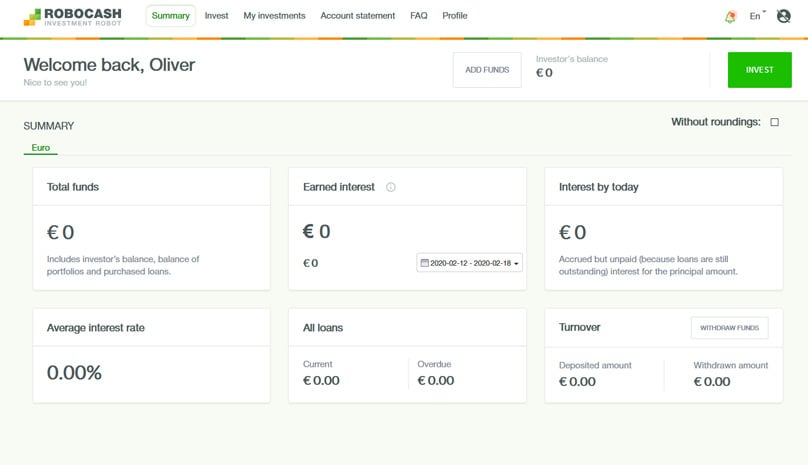The width and height of the screenshot is (808, 465).
Task: Click the Withdrawn amount € 0.00 value
Action: (712, 382)
